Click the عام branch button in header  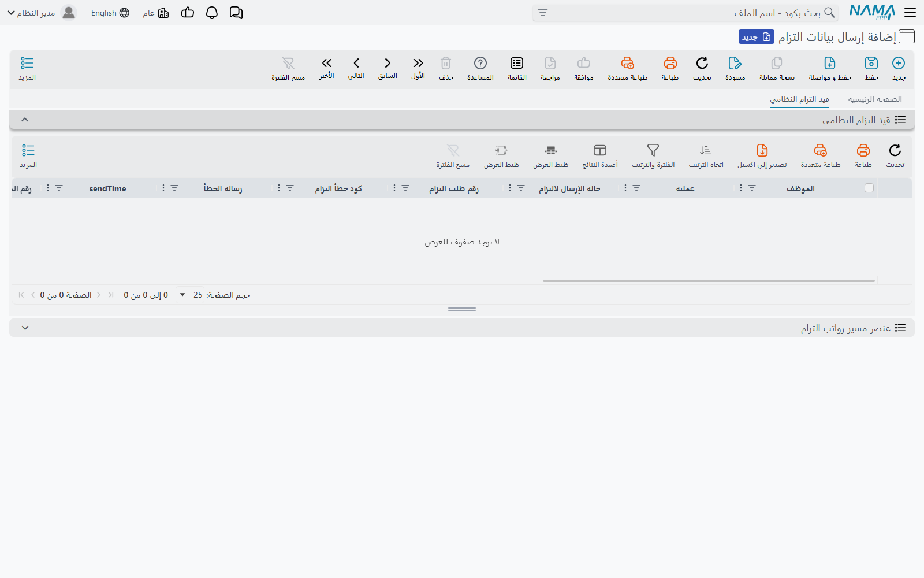pos(156,13)
